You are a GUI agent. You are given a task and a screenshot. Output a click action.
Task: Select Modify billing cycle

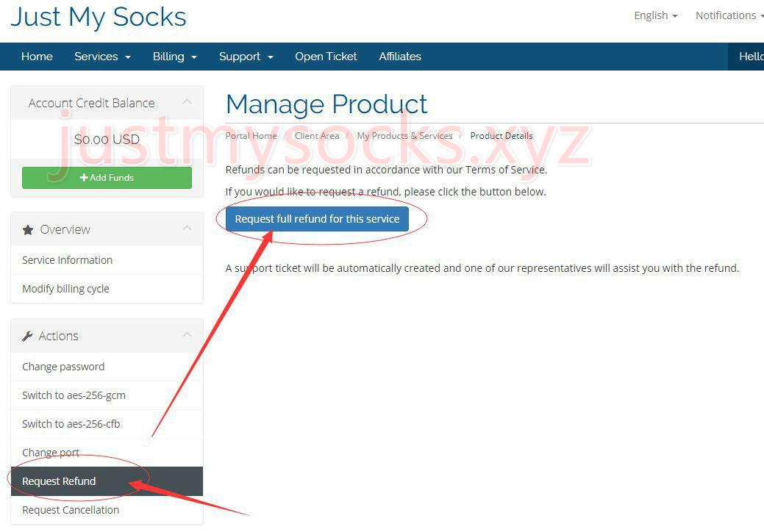107,289
